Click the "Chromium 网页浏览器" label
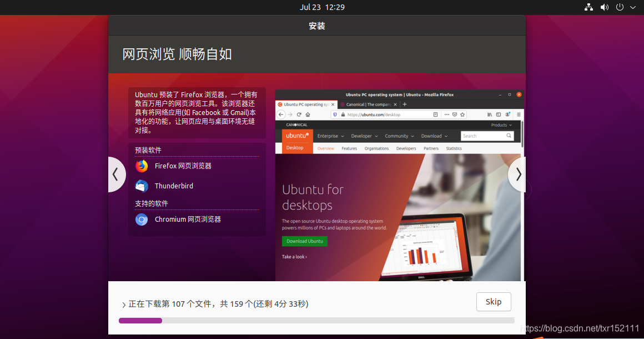 (188, 220)
